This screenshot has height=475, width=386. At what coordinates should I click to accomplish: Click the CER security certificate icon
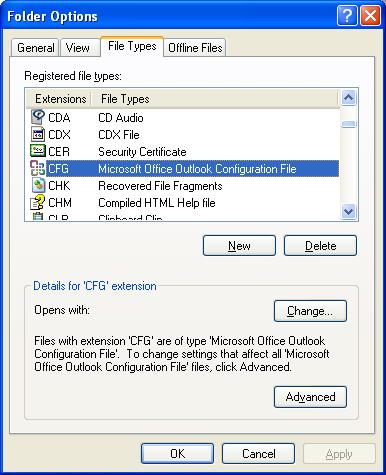click(x=38, y=151)
